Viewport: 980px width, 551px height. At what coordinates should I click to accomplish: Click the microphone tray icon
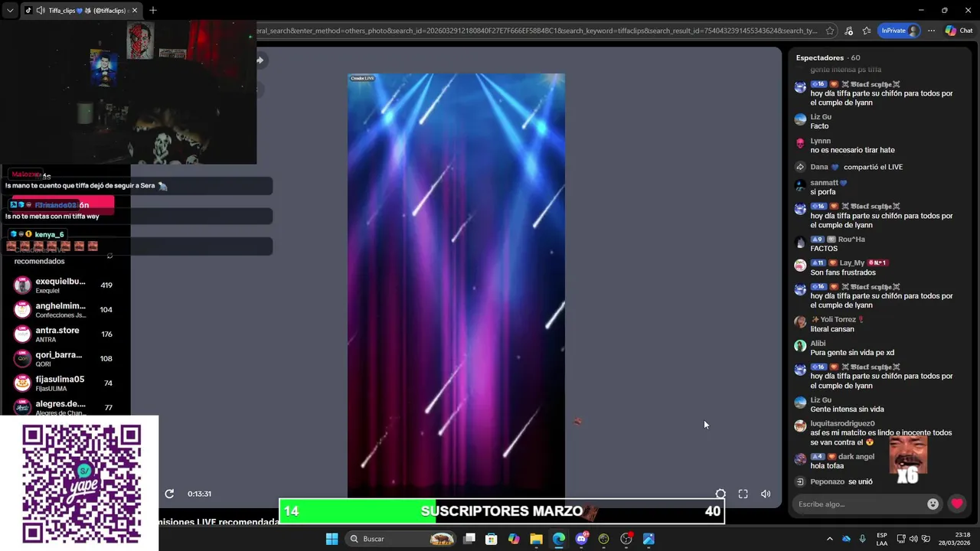(x=862, y=539)
